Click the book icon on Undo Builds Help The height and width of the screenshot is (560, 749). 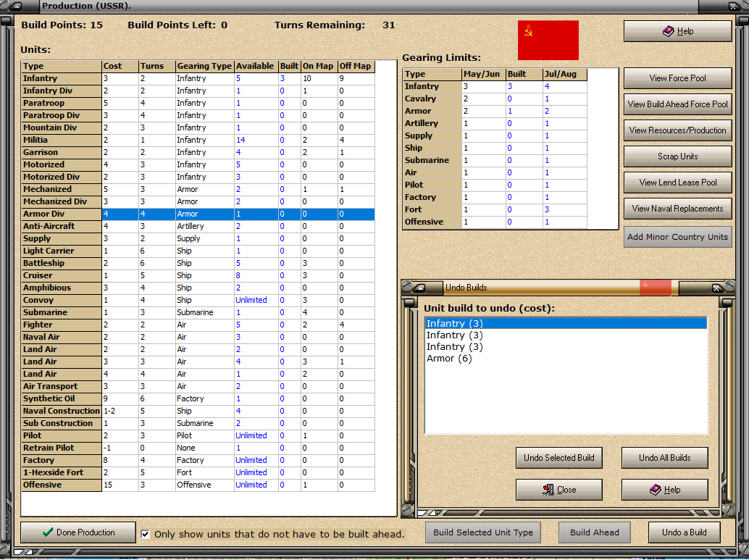coord(656,490)
